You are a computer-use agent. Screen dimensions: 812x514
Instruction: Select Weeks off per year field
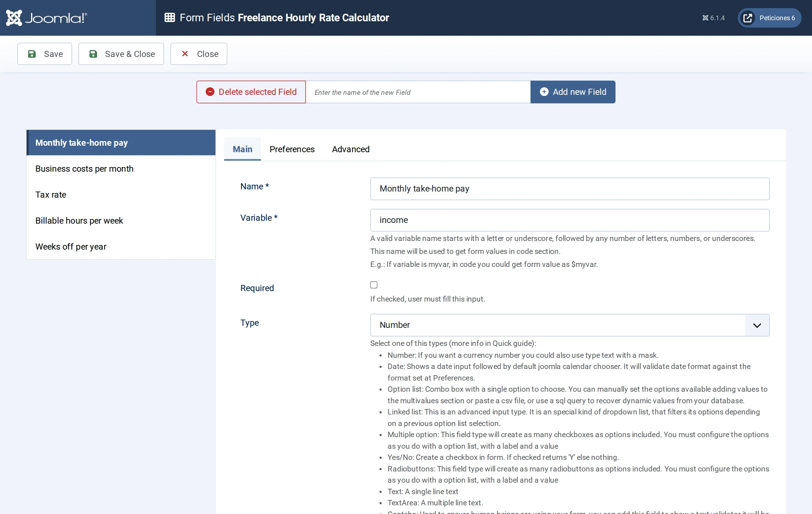121,246
